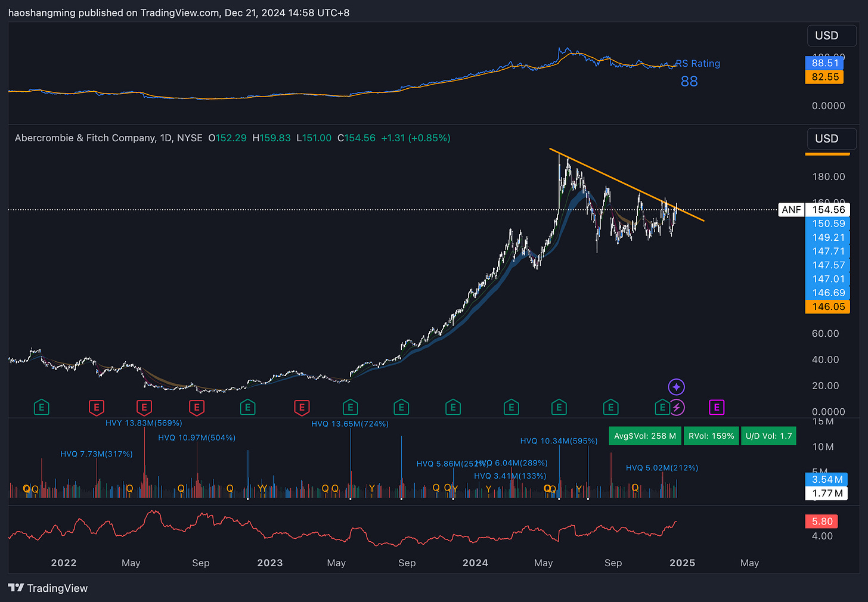Click magenta upcoming earnings E marker in 2025
Viewport: 868px width, 602px height.
717,408
